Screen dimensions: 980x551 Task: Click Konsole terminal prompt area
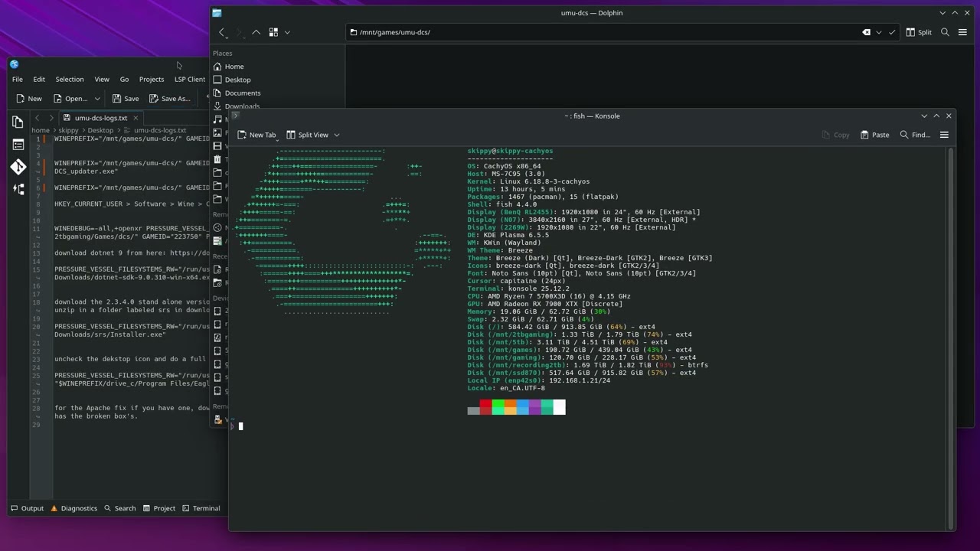tap(240, 426)
